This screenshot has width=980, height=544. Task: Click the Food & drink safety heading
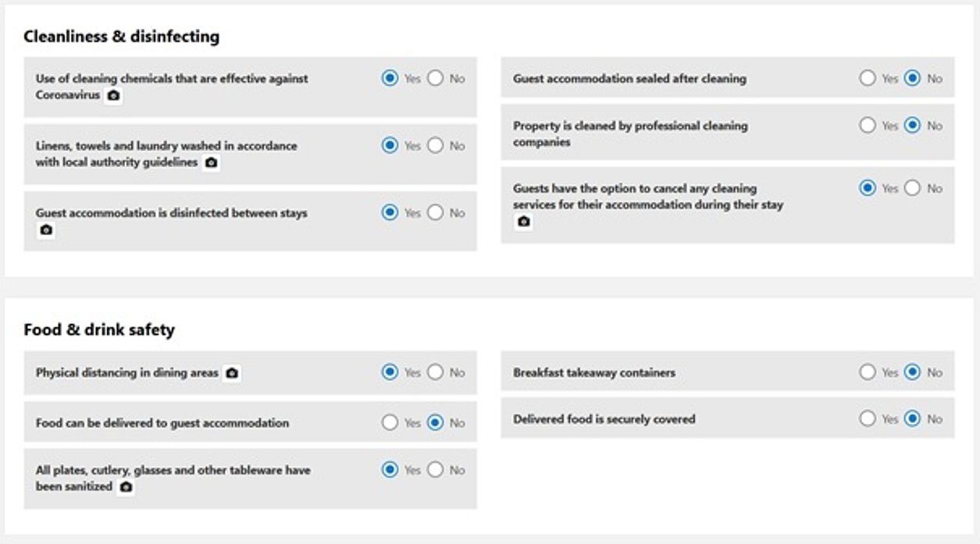click(x=99, y=329)
